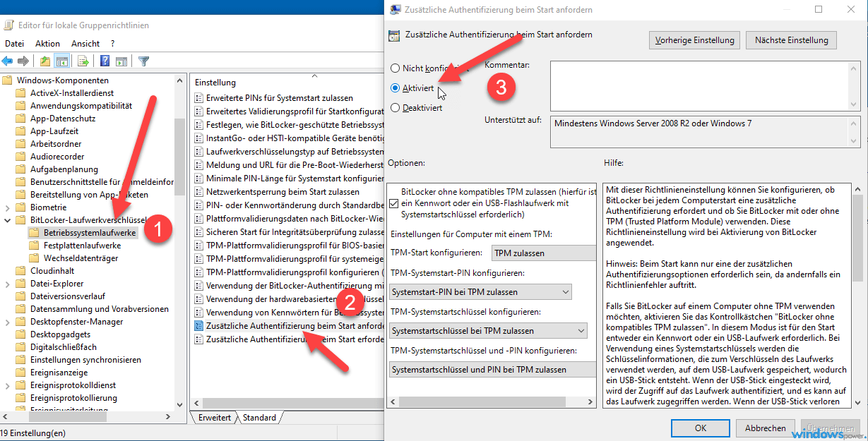The width and height of the screenshot is (868, 441).
Task: Expand the Datei-Explorer tree node
Action: [x=8, y=284]
